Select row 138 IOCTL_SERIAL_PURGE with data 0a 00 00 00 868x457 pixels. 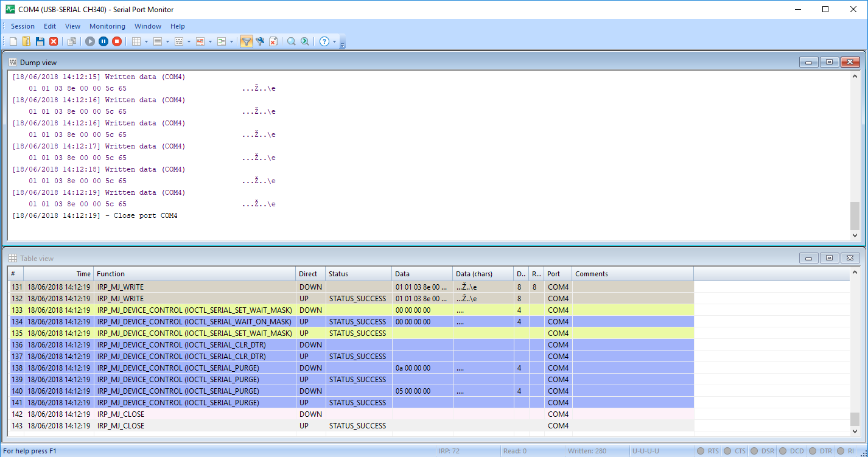point(351,368)
